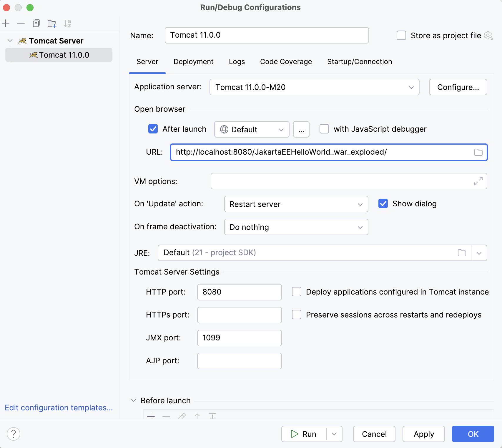The image size is (502, 448).
Task: Click the Add New Configuration plus icon
Action: pos(6,24)
